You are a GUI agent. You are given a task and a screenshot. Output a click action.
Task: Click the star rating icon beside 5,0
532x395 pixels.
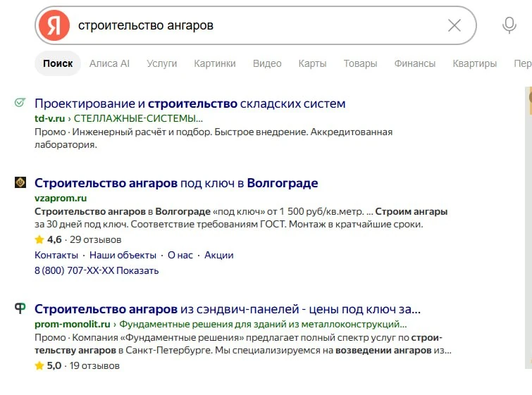(x=39, y=365)
